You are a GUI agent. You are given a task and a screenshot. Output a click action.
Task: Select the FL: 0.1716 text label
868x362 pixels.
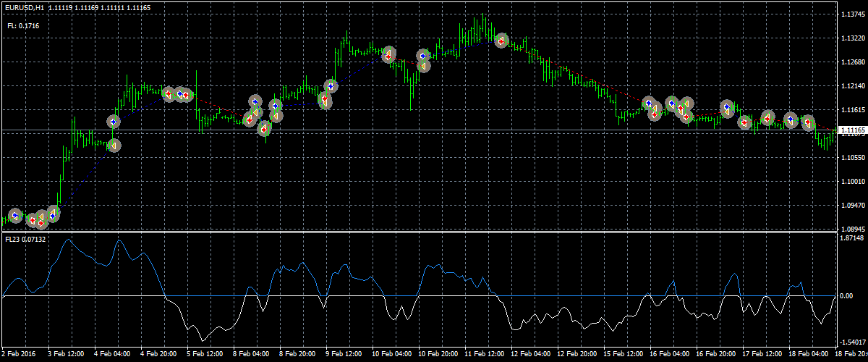[x=23, y=25]
